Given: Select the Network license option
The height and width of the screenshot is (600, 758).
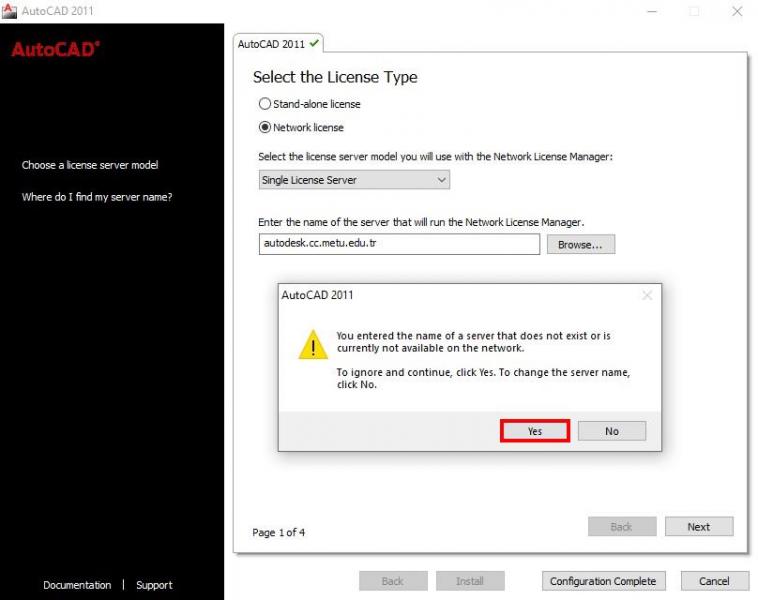Looking at the screenshot, I should pyautogui.click(x=264, y=128).
